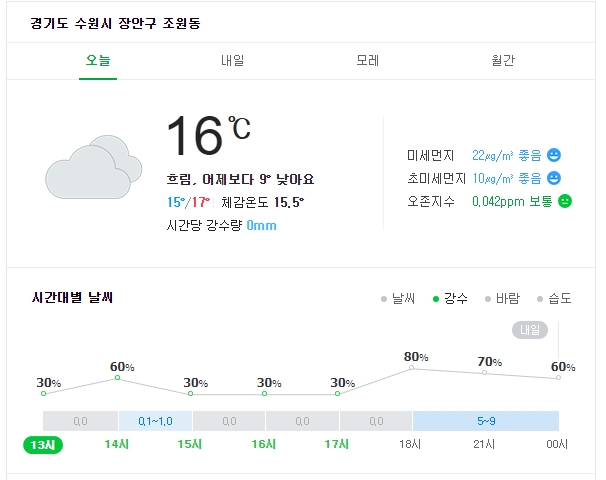Click the gray 내일 badge on chart
Image resolution: width=606 pixels, height=480 pixels.
530,330
